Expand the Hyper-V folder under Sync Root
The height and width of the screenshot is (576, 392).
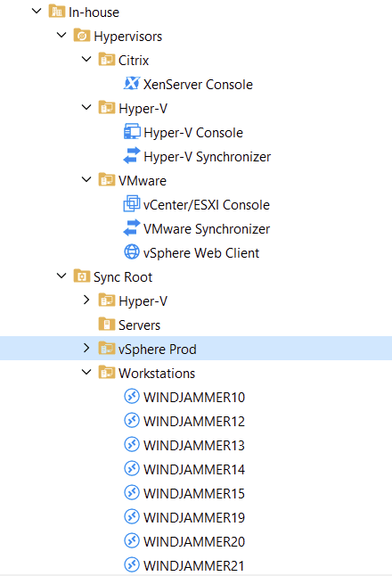pos(86,300)
